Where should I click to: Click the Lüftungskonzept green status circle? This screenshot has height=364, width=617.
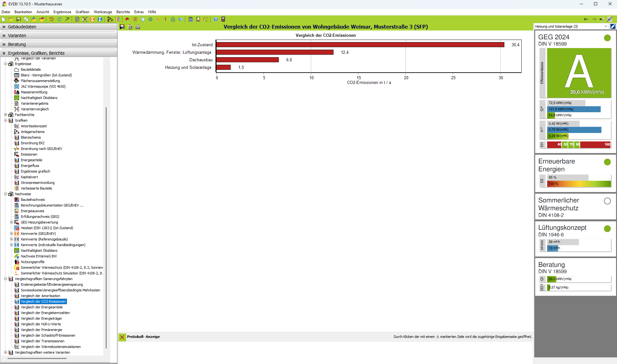[x=607, y=229]
